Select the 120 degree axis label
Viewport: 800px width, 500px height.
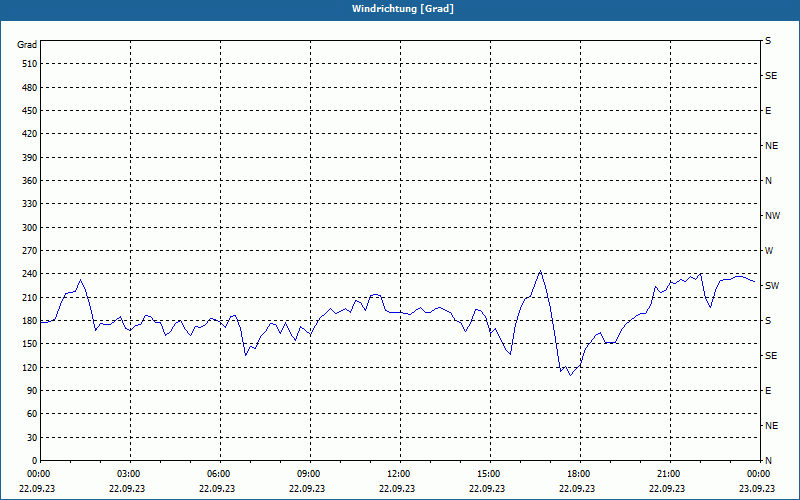click(30, 367)
